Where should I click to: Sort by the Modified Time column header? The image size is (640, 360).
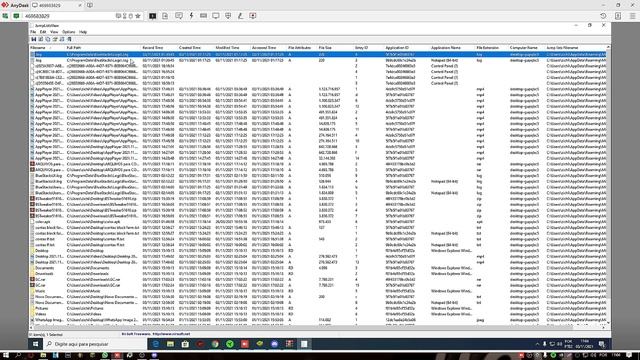point(232,48)
